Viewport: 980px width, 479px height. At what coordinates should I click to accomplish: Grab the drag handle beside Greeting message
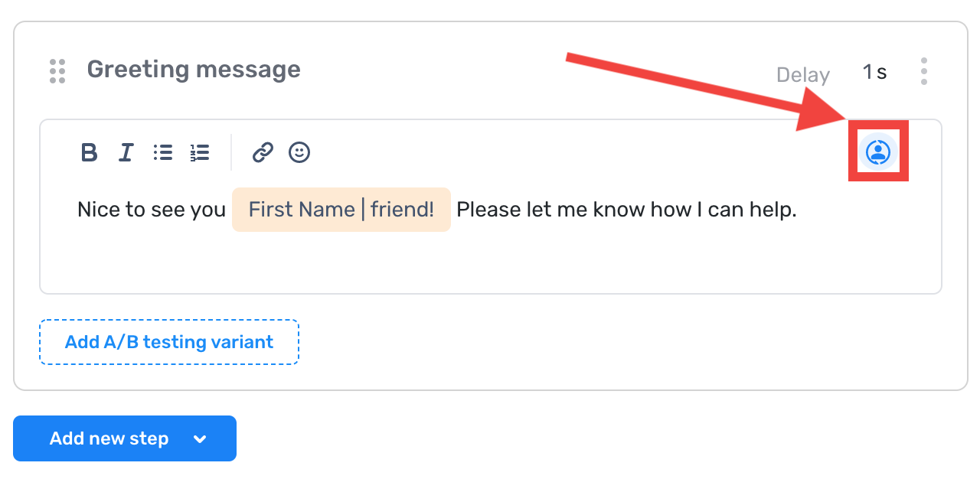[57, 70]
